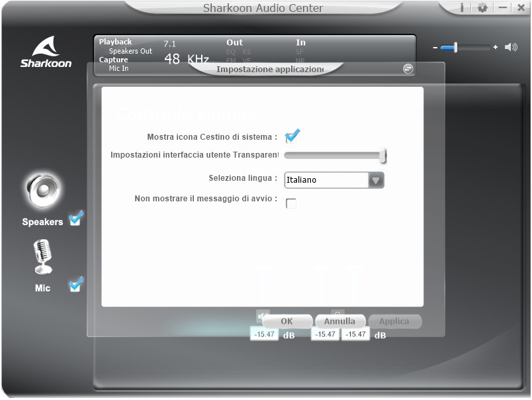Open the info icon in title bar
The image size is (532, 400).
click(462, 7)
